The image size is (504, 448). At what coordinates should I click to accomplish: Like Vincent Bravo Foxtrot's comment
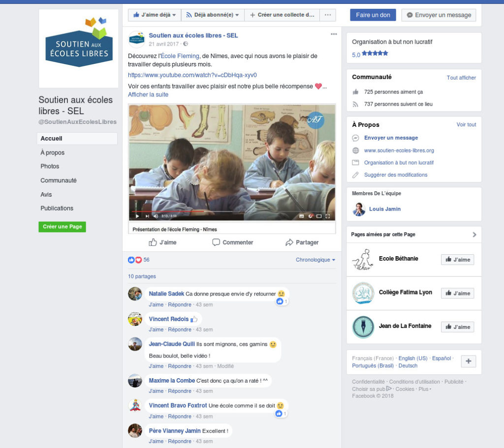(156, 417)
